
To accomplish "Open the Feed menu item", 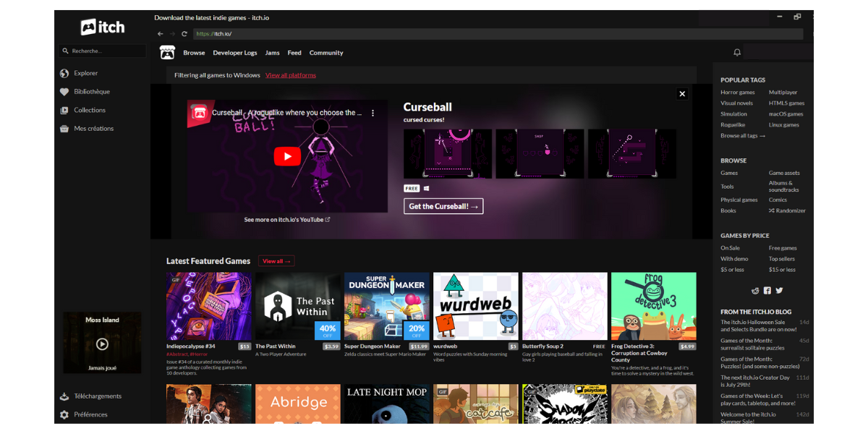I will pyautogui.click(x=294, y=53).
